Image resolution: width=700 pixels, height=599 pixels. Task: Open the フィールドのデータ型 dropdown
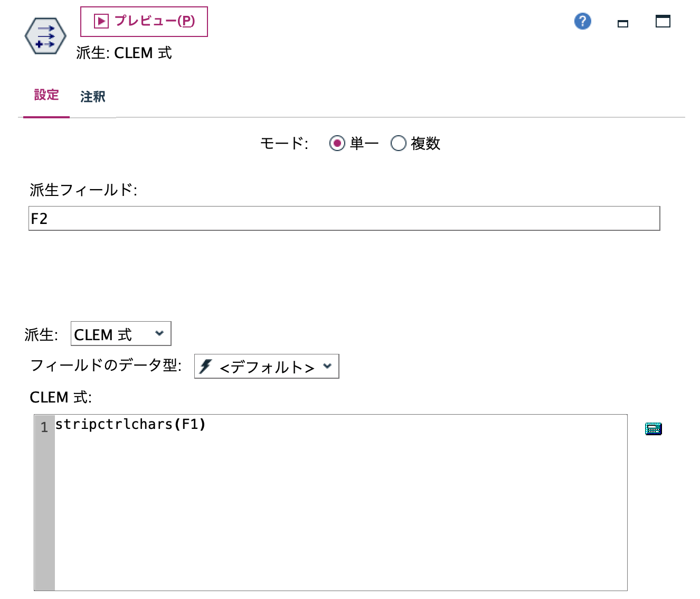(266, 367)
